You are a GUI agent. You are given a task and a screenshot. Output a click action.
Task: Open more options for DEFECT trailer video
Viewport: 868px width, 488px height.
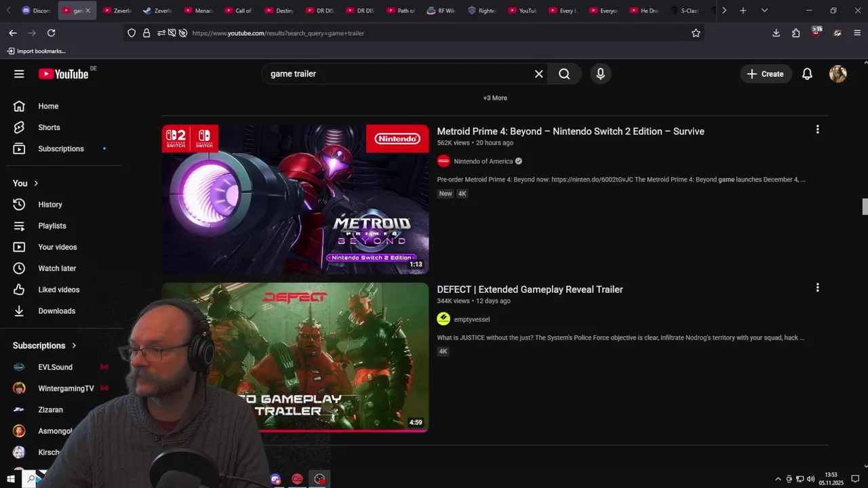[x=817, y=287]
